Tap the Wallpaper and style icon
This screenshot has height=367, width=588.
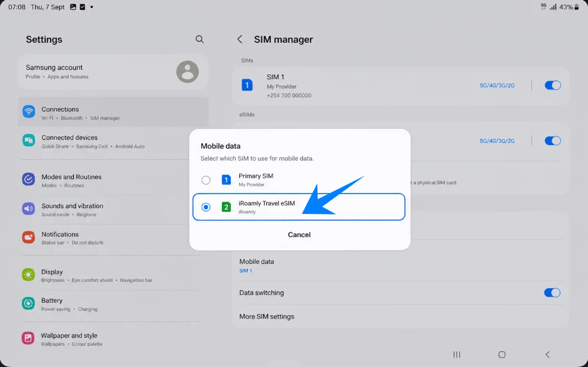tap(28, 338)
